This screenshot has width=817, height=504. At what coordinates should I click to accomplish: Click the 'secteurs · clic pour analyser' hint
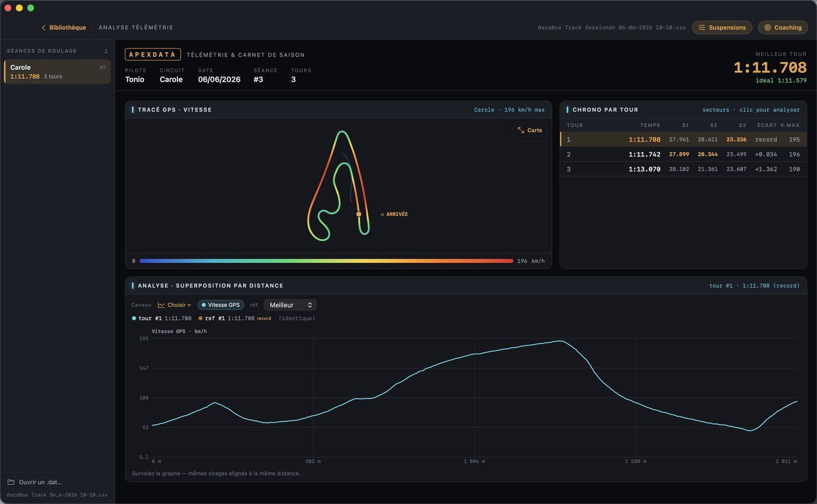pyautogui.click(x=751, y=110)
